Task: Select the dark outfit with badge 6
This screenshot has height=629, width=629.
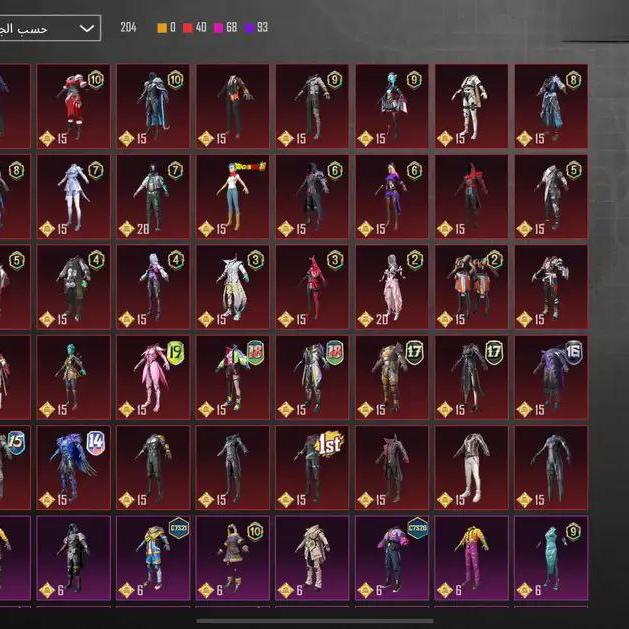Action: 312,197
